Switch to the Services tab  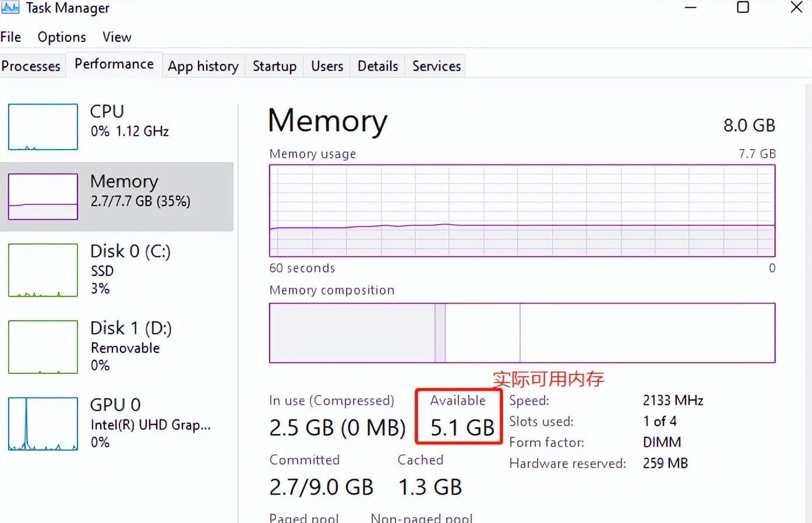[x=436, y=66]
